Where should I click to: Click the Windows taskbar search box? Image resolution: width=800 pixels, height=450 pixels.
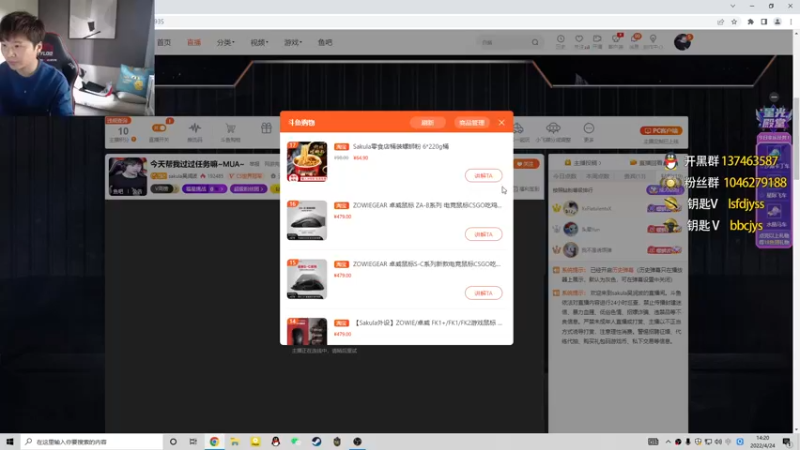pyautogui.click(x=92, y=442)
